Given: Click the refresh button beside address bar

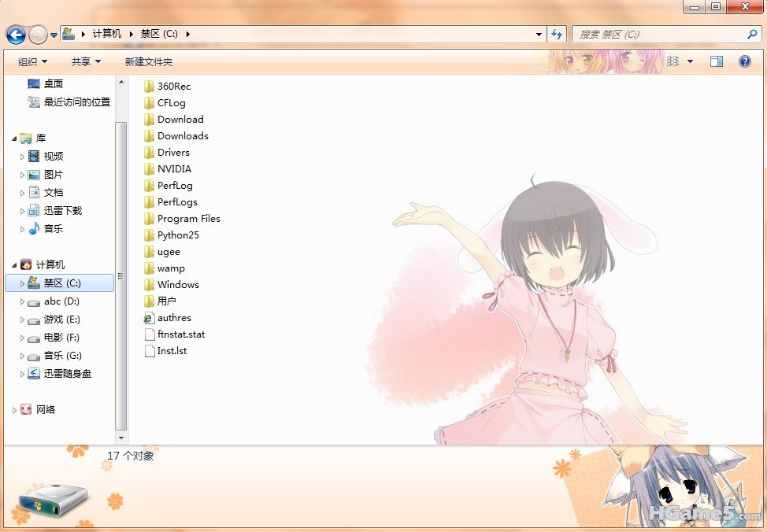Looking at the screenshot, I should point(558,35).
